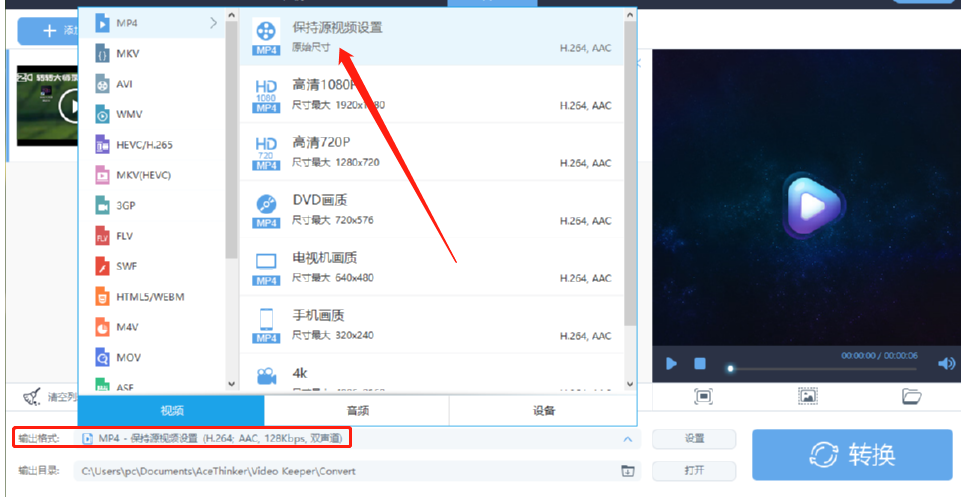Select SWF format icon
The height and width of the screenshot is (497, 961).
pos(102,266)
